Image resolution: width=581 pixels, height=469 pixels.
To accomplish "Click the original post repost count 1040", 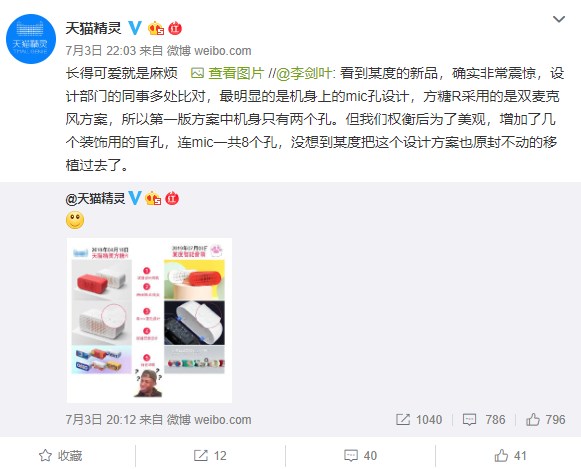I will point(419,419).
